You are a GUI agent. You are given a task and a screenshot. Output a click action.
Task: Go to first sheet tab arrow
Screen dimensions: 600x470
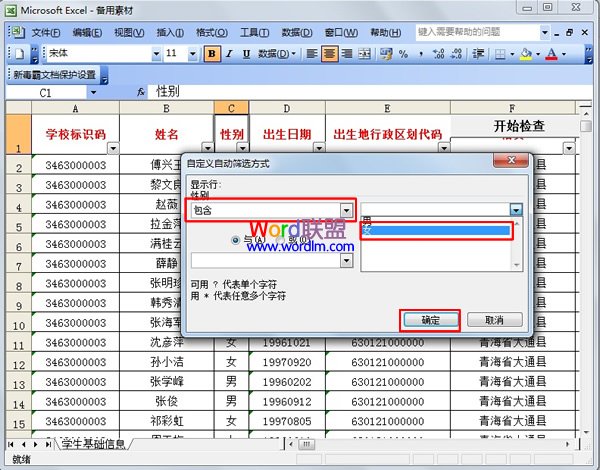(11, 444)
